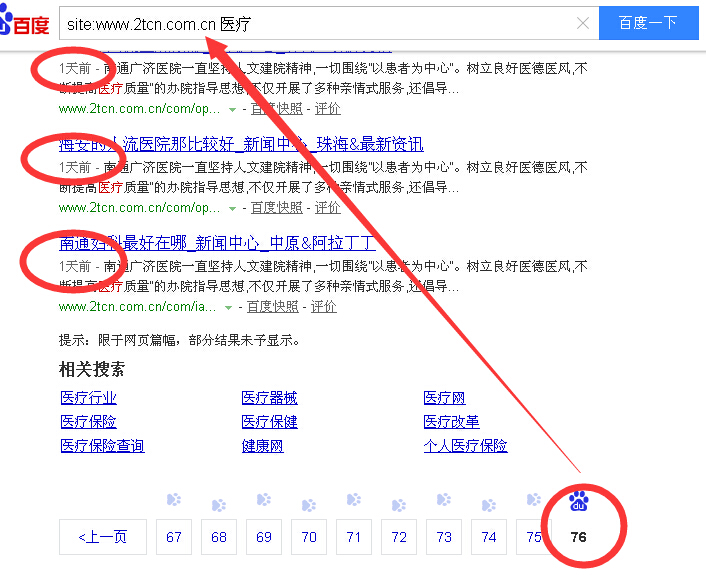The width and height of the screenshot is (706, 584).
Task: Click the blue du paw icon above 76
Action: click(579, 501)
